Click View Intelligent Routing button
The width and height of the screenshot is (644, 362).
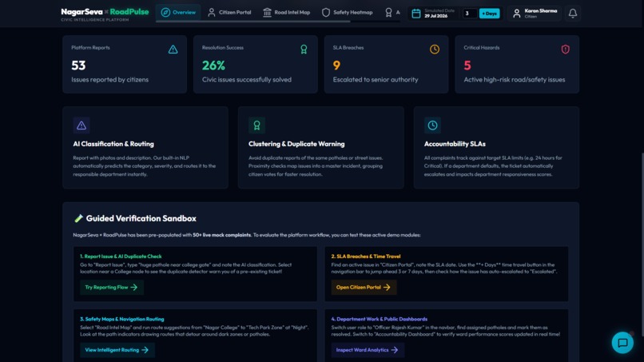tap(117, 350)
